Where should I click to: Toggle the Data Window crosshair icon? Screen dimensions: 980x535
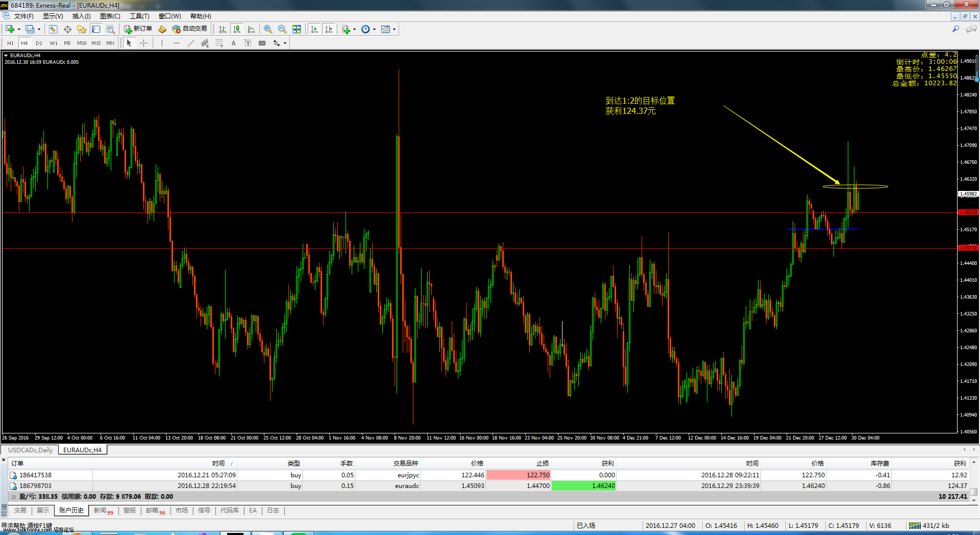[x=67, y=29]
